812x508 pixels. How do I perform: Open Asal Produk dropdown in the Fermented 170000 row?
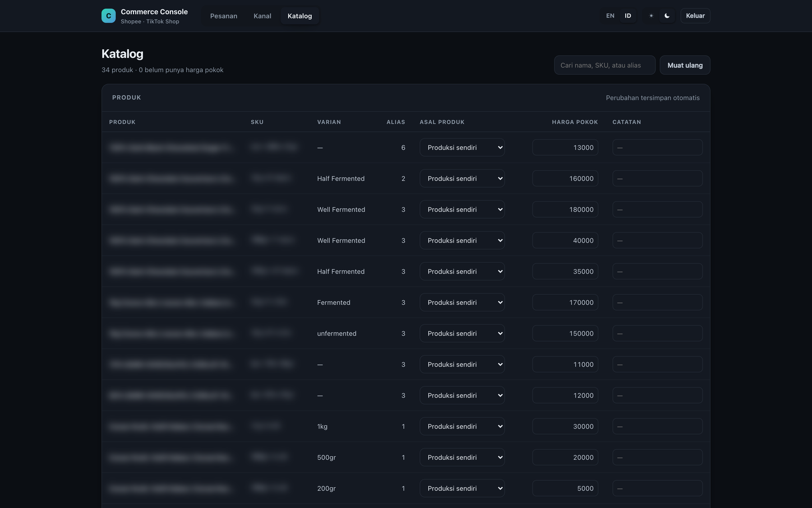462,303
